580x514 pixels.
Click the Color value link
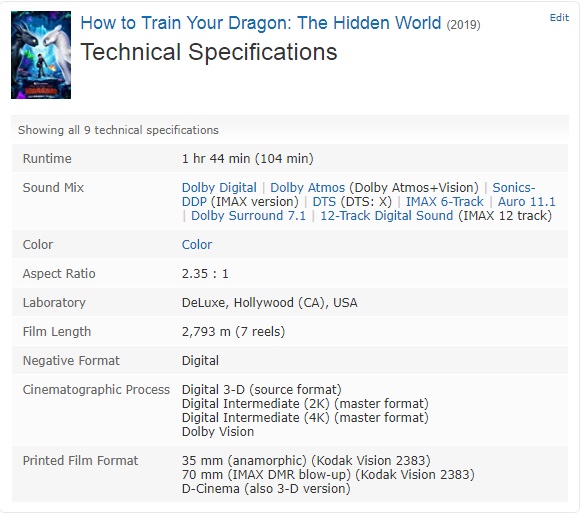click(x=197, y=245)
